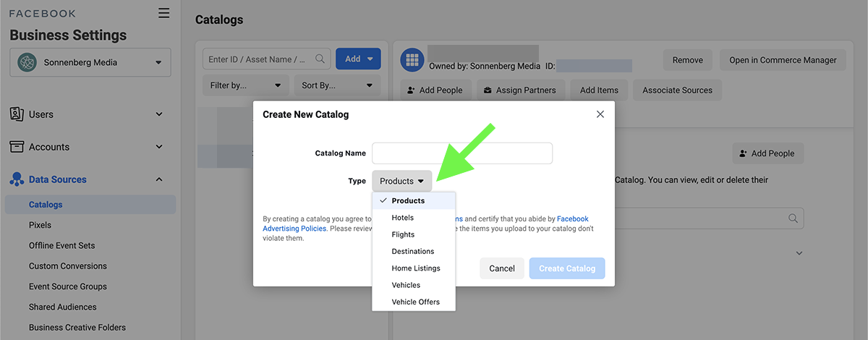Viewport: 868px width, 340px height.
Task: Choose Flights catalog type
Action: coord(403,234)
